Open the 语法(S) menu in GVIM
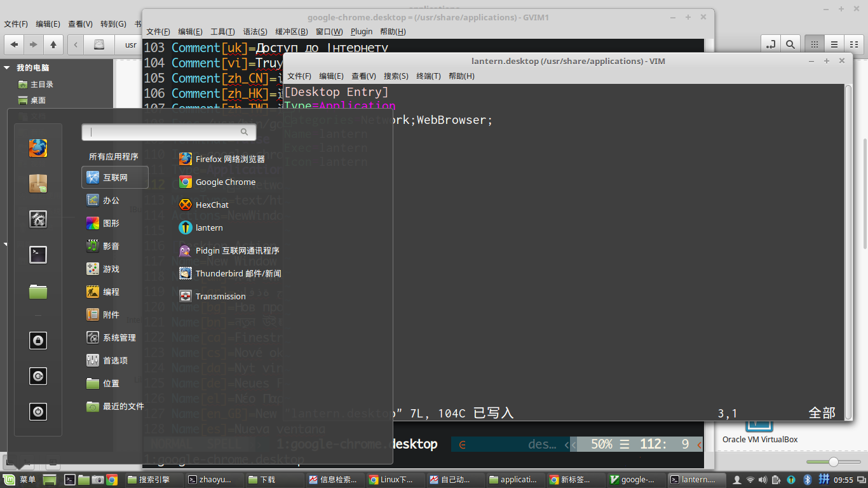Viewport: 868px width, 488px height. click(255, 31)
